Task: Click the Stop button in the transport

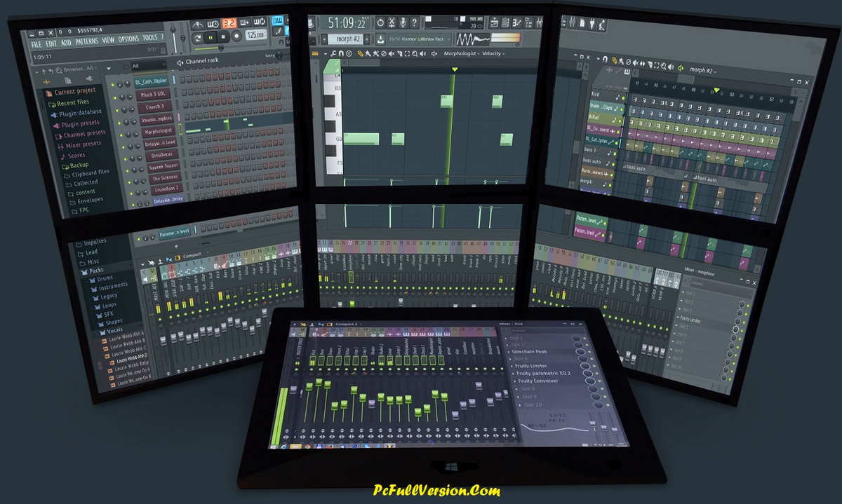Action: click(x=223, y=36)
